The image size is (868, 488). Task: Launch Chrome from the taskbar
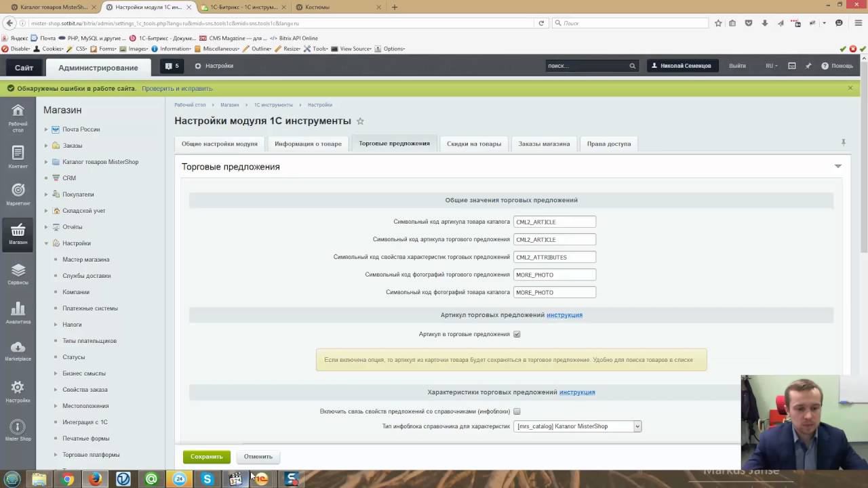coord(67,479)
